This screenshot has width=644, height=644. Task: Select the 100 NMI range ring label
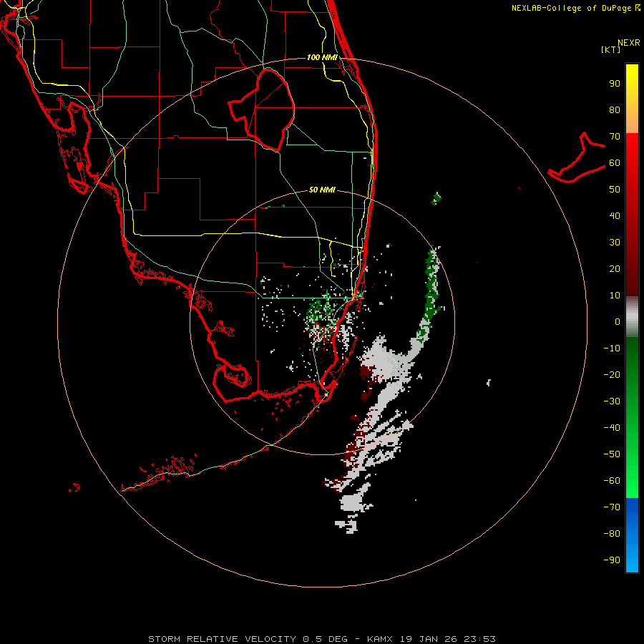(322, 57)
